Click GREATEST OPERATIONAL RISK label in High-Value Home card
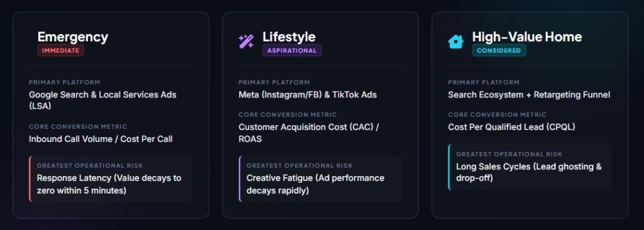This screenshot has height=230, width=644. pyautogui.click(x=509, y=155)
